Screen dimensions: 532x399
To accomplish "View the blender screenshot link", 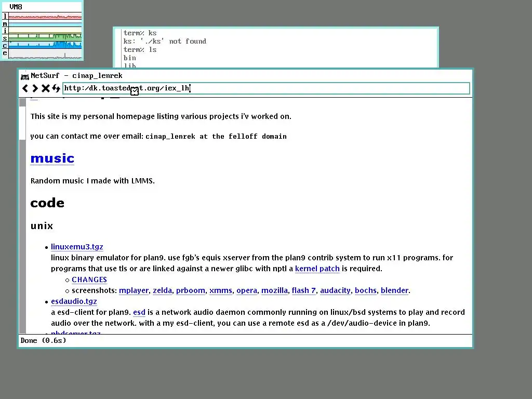I will pyautogui.click(x=394, y=290).
